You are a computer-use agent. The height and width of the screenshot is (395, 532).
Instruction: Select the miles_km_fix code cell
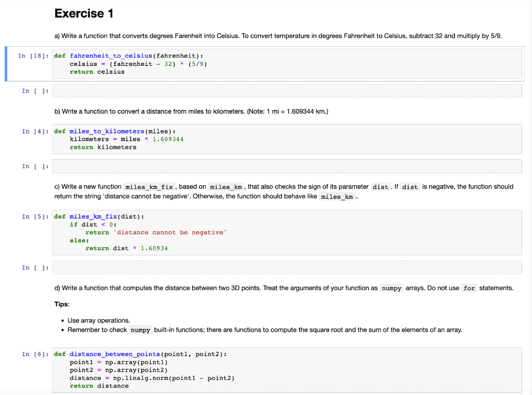pos(208,232)
